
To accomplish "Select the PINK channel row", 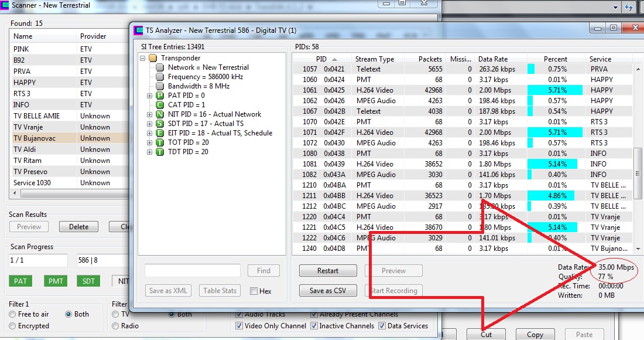I will [69, 49].
